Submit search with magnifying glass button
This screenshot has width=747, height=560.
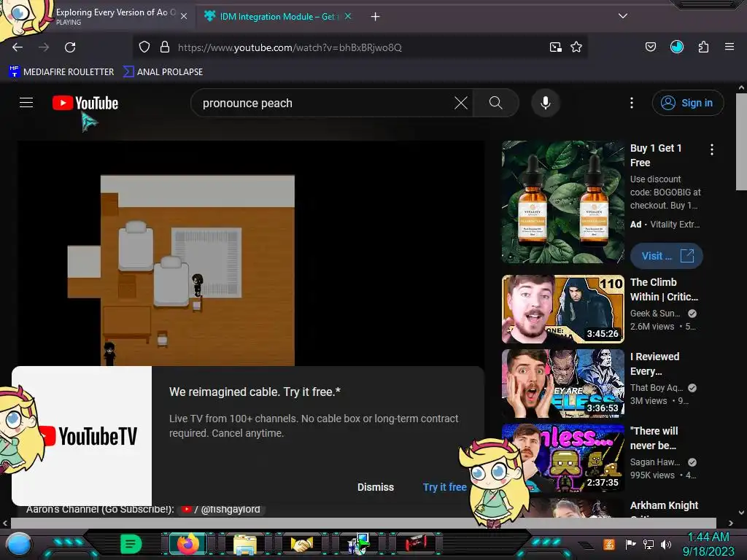tap(496, 103)
